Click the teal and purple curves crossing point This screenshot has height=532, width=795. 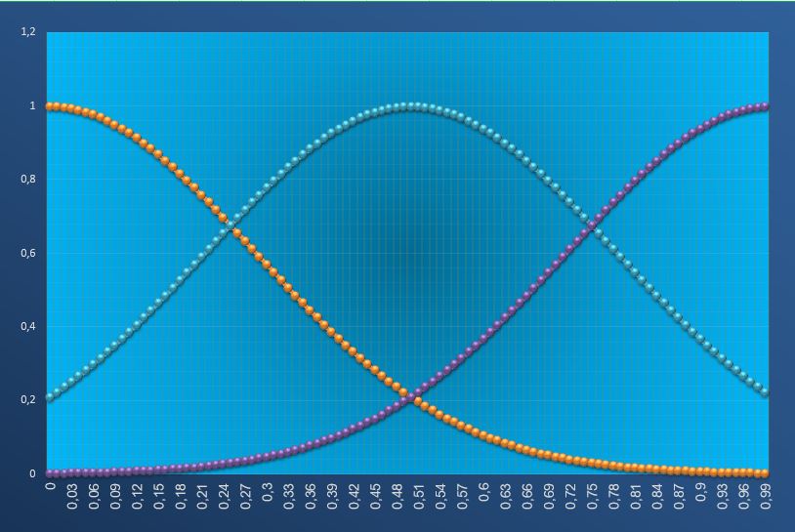(592, 225)
